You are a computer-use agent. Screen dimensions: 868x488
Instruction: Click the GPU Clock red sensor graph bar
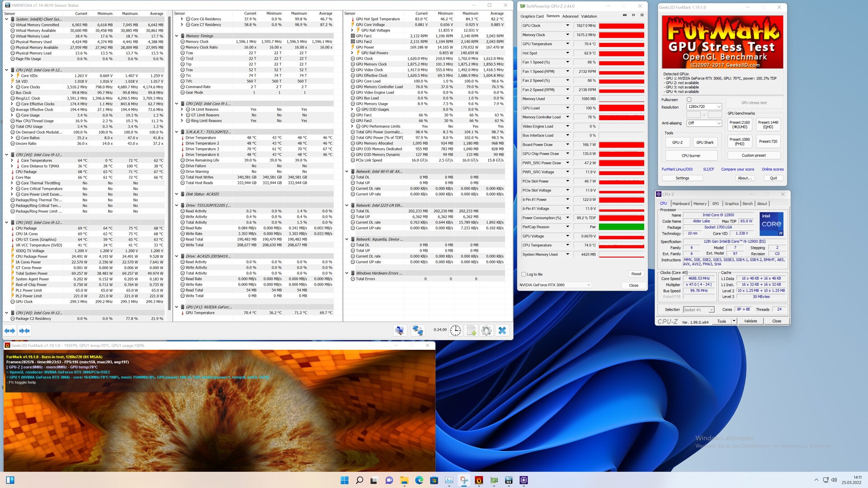coord(621,26)
